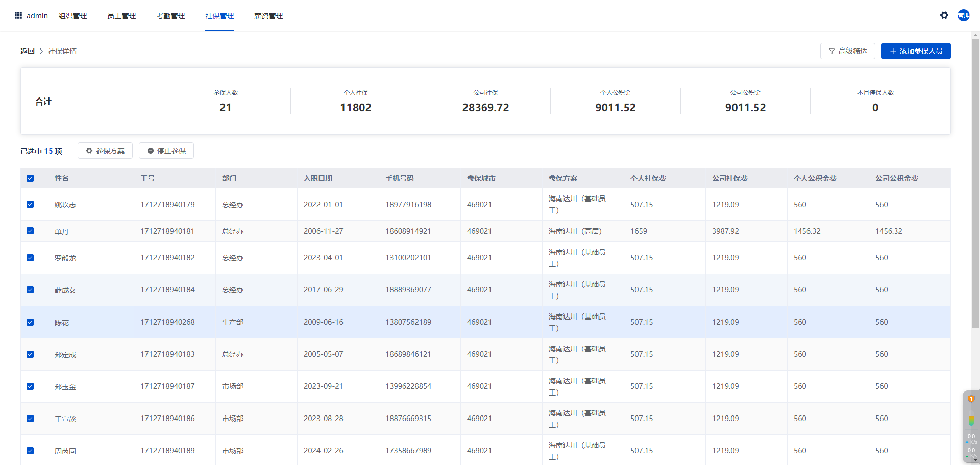Screen dimensions: 980x465
Task: Toggle the select-all header checkbox
Action: pyautogui.click(x=30, y=178)
